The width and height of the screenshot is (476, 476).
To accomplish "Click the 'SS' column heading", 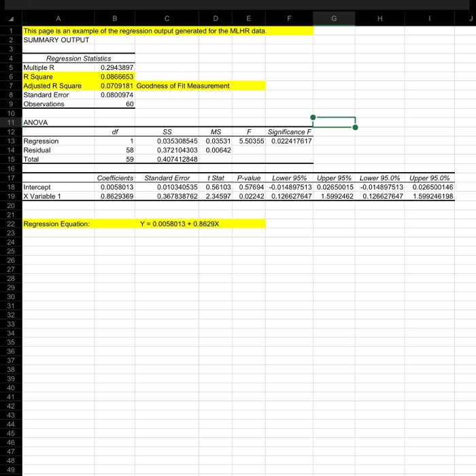I will coord(167,132).
